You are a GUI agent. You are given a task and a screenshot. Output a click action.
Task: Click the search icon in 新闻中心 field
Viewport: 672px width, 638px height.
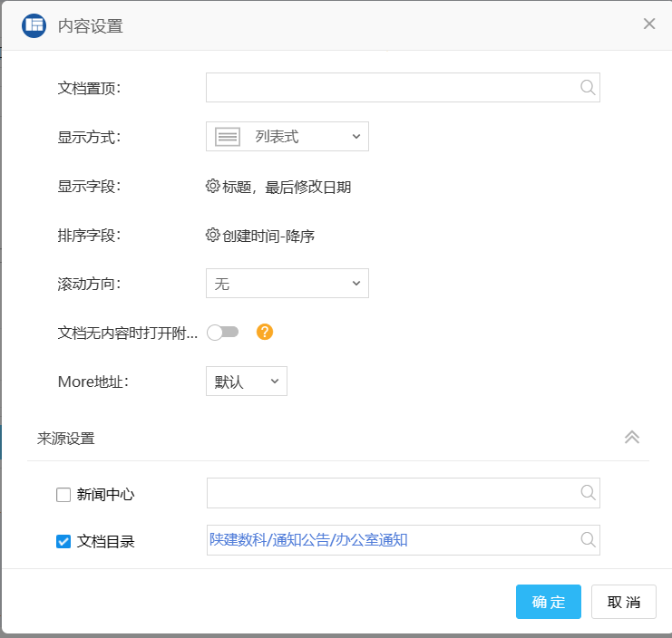click(x=588, y=493)
